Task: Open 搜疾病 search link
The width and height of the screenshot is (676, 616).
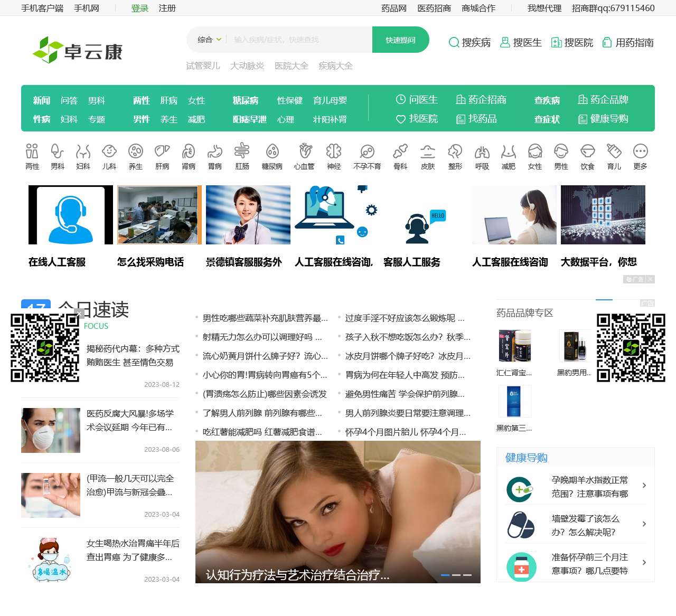Action: (470, 43)
